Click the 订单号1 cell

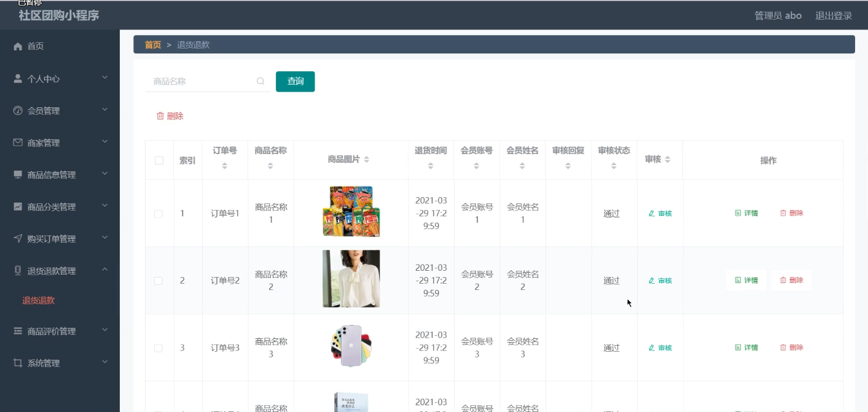coord(225,214)
